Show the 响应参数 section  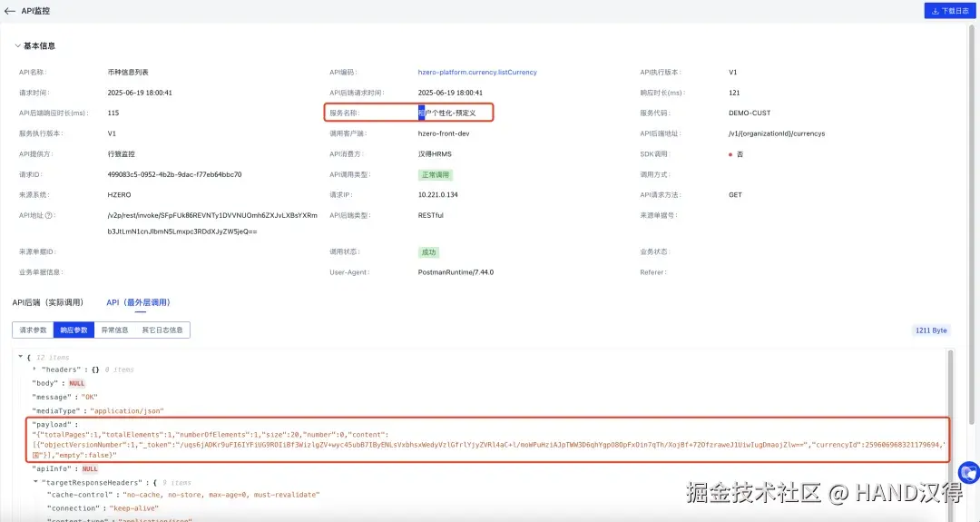[x=73, y=330]
